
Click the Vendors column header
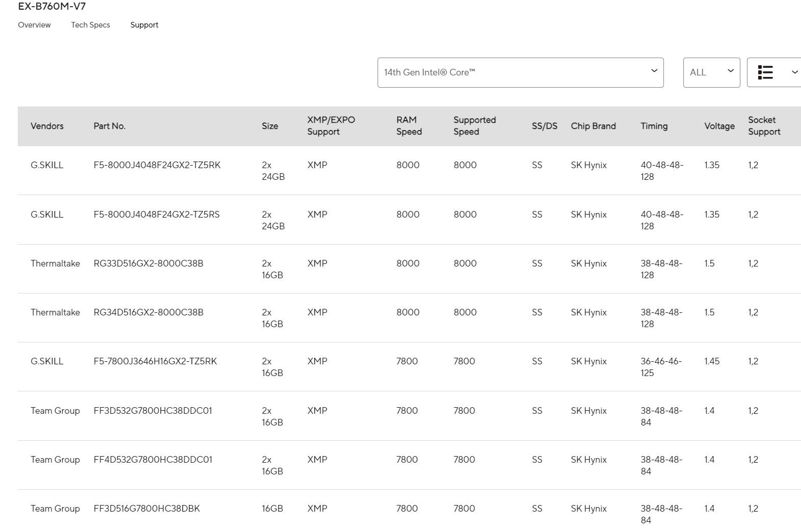pyautogui.click(x=47, y=126)
